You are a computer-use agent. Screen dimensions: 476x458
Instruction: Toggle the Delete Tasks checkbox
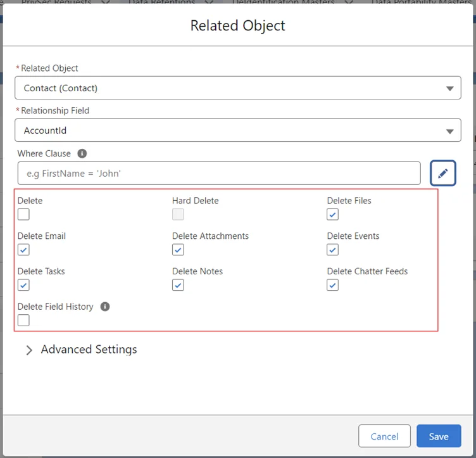23,286
